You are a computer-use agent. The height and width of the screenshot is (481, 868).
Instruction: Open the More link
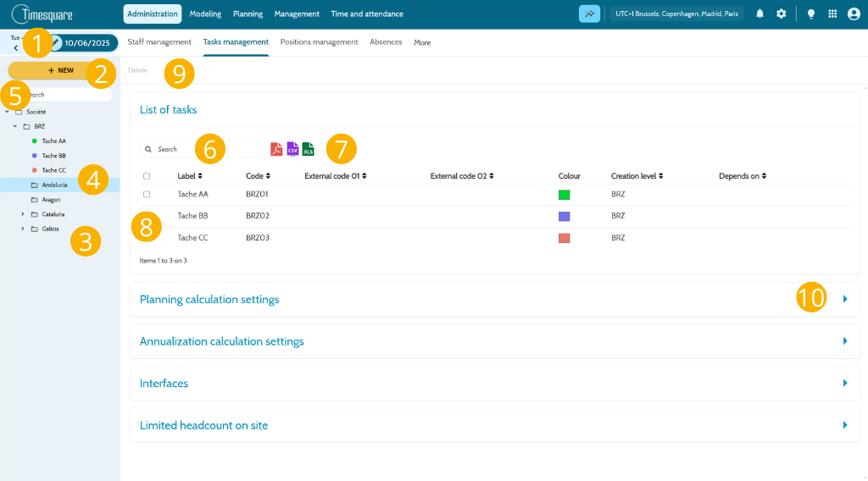click(422, 42)
